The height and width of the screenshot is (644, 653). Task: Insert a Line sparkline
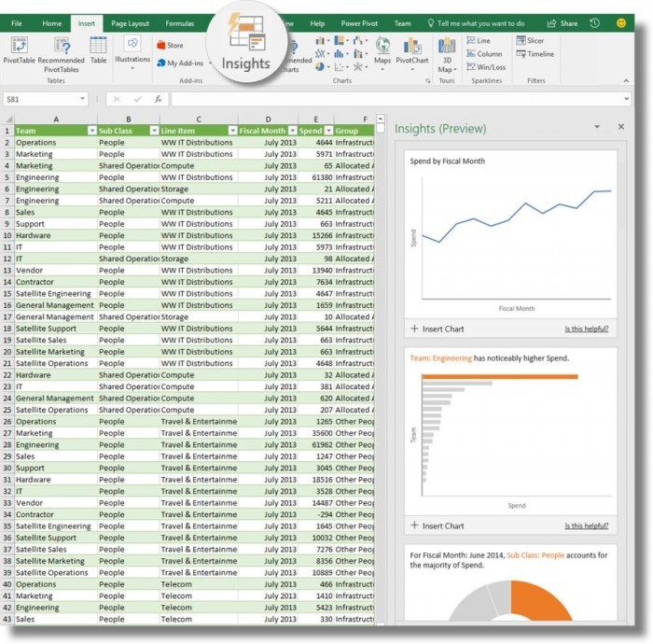pyautogui.click(x=477, y=41)
